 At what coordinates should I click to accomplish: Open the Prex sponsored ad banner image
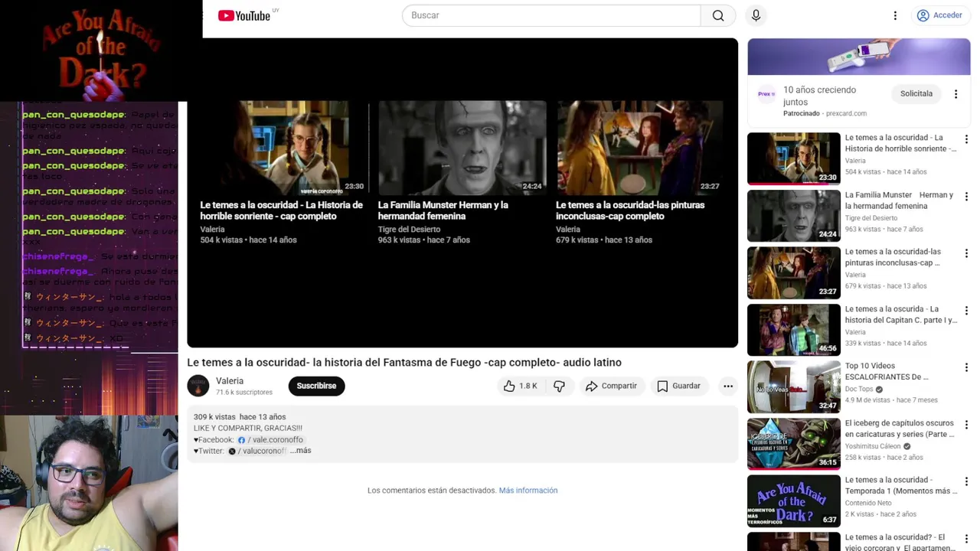pos(859,57)
